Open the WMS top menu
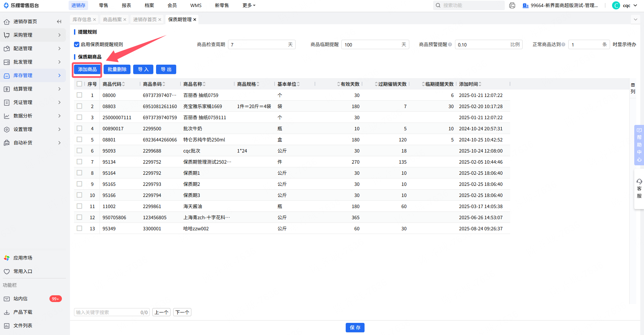 pyautogui.click(x=196, y=5)
